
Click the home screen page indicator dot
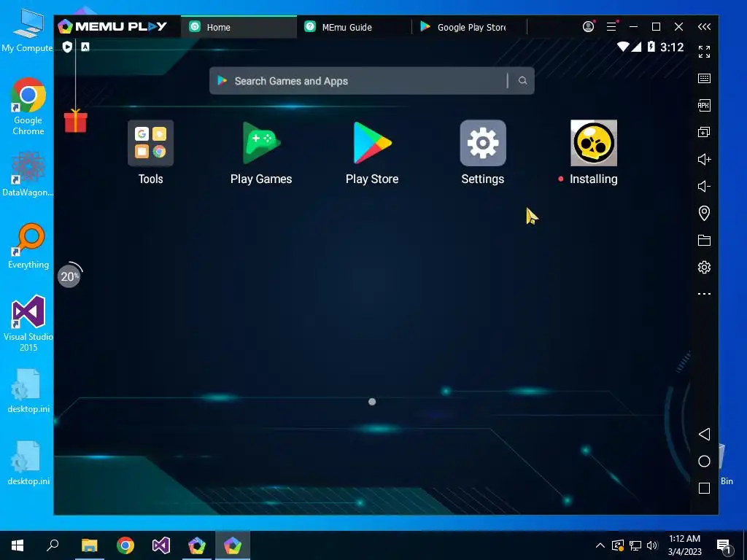coord(372,402)
